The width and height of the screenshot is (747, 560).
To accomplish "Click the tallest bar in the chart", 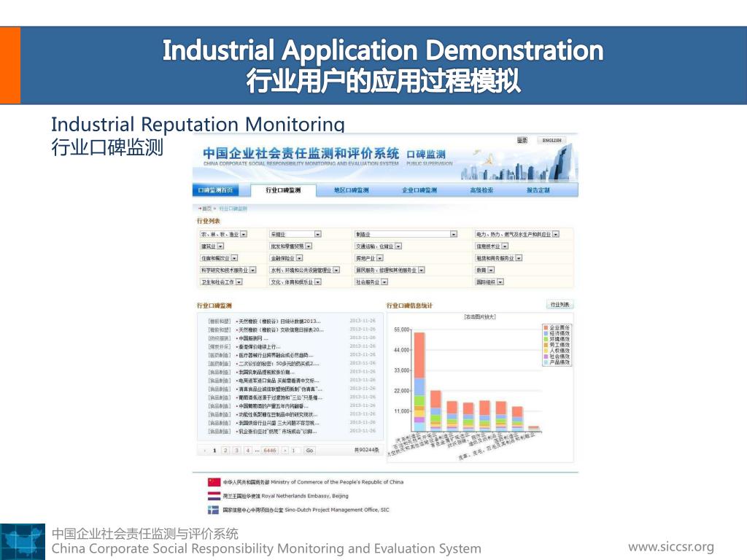I will [419, 382].
